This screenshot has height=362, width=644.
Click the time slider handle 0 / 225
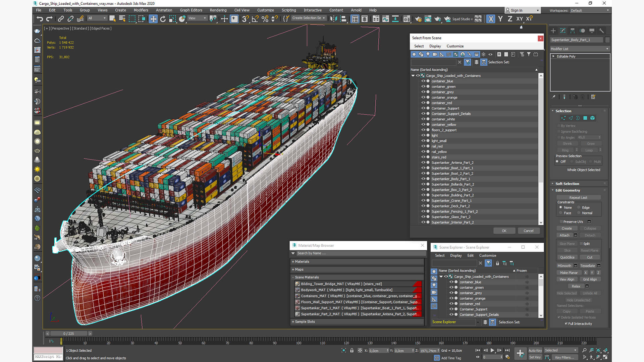pos(69,334)
